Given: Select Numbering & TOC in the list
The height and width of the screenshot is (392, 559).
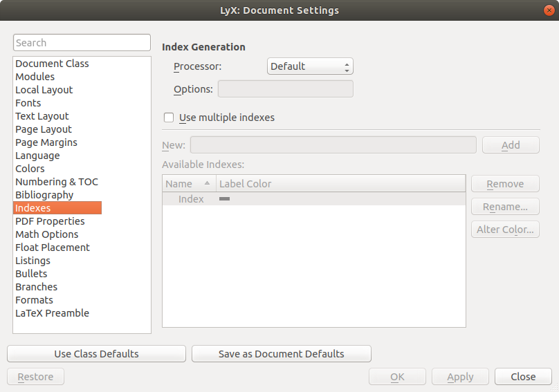Looking at the screenshot, I should click(x=57, y=182).
